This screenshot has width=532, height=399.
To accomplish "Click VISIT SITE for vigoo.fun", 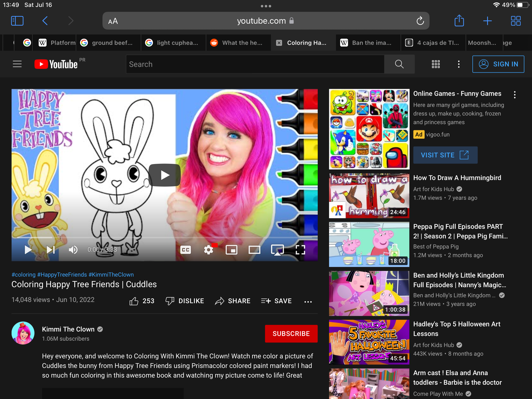I will tap(445, 155).
